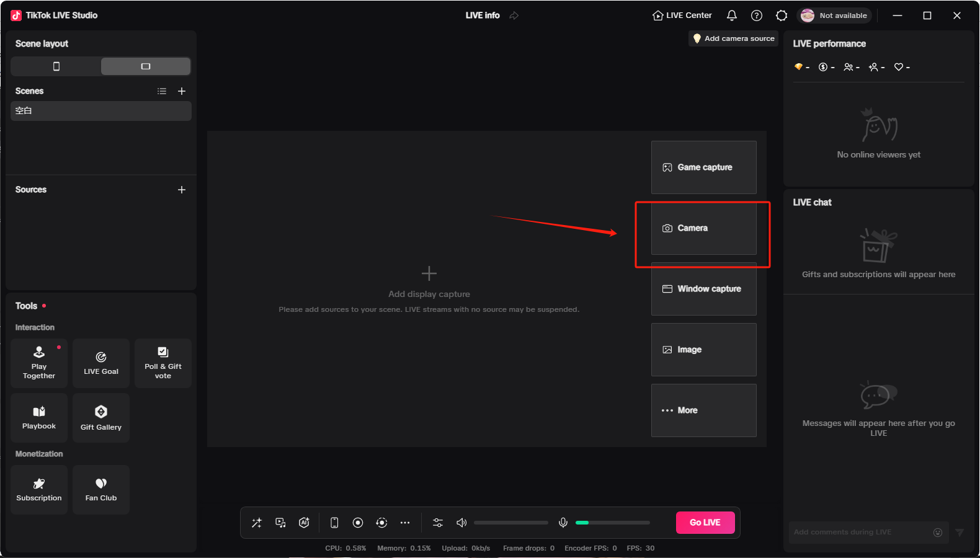
Task: Click the FPS: 30 status text
Action: click(641, 548)
